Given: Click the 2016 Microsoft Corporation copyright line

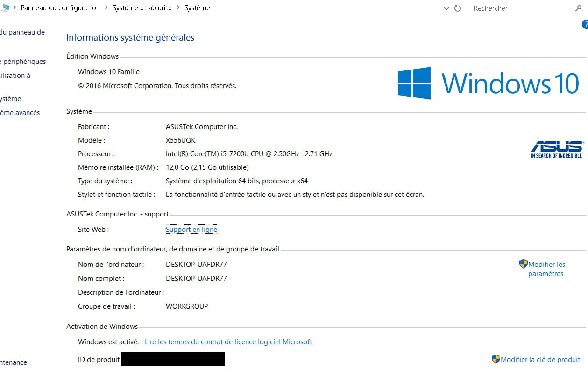Looking at the screenshot, I should [157, 86].
